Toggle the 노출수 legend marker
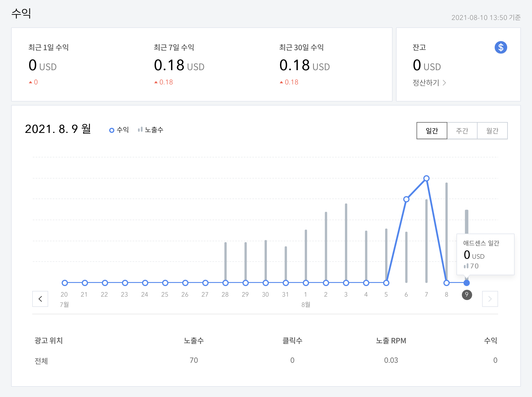 (x=140, y=130)
